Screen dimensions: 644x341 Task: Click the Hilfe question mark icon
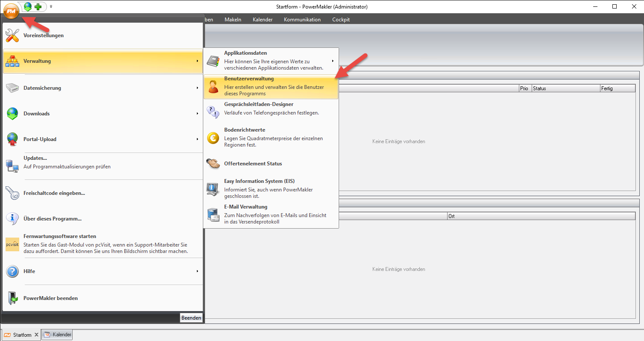point(12,271)
